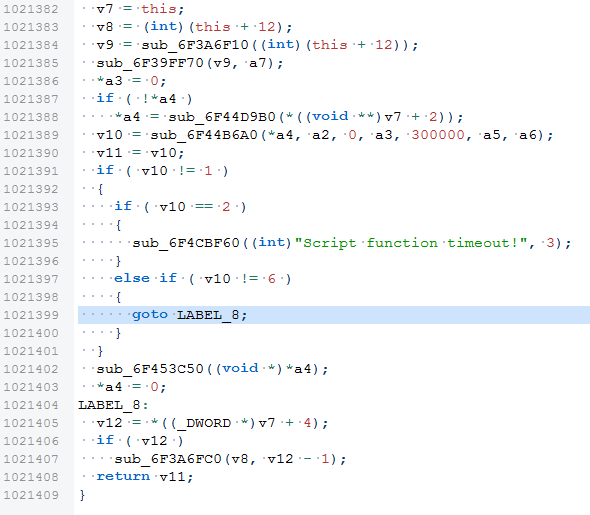
Task: Click the sub_6F4CBF60 function name
Action: 186,243
